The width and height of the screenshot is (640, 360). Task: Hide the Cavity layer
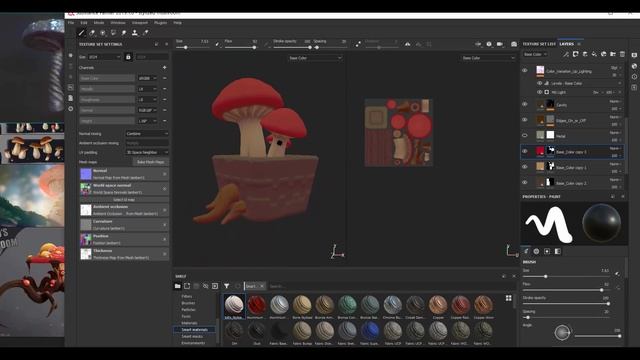coord(525,104)
